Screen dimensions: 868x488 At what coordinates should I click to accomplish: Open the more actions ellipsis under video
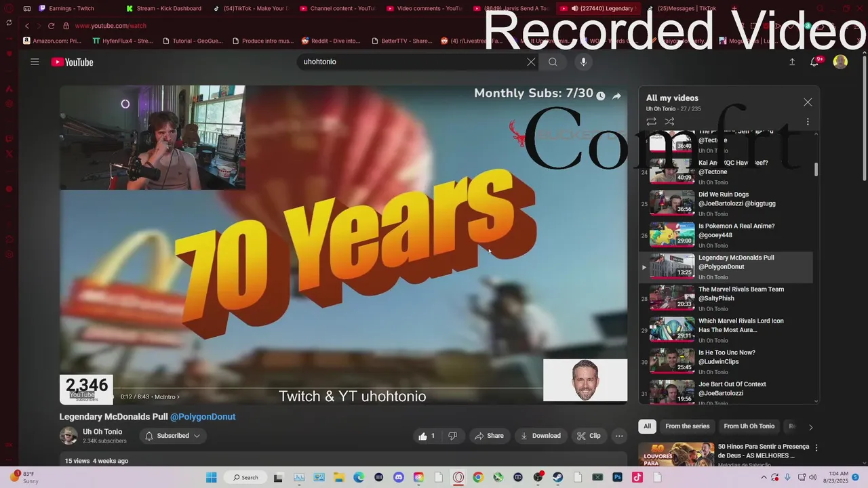point(619,436)
